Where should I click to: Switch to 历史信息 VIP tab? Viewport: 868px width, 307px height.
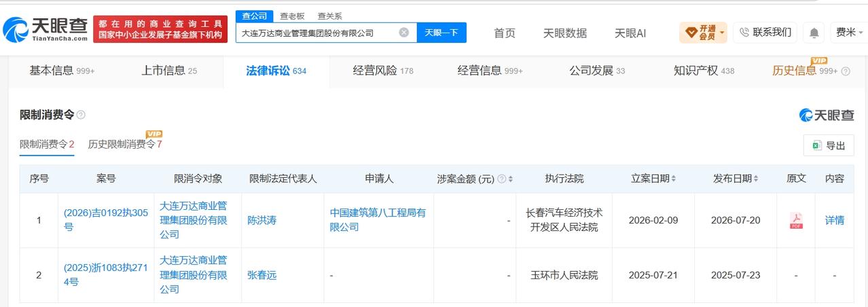[x=805, y=71]
